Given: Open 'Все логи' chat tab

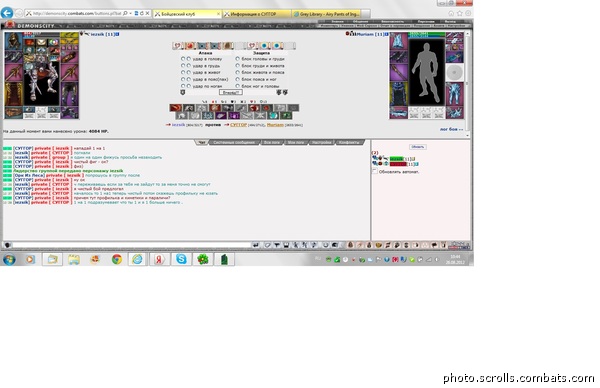Looking at the screenshot, I should point(272,142).
